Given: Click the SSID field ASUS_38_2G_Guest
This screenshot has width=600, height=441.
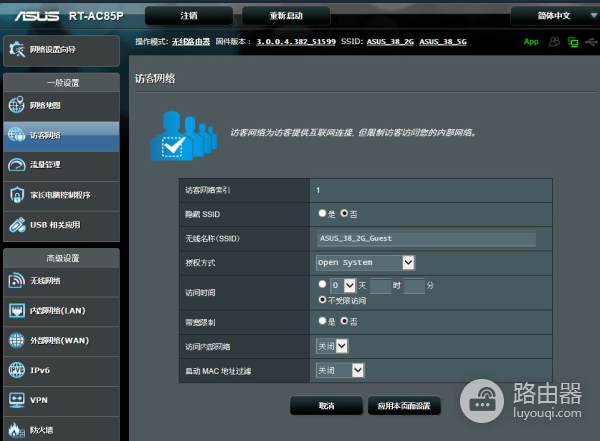Looking at the screenshot, I should [426, 238].
